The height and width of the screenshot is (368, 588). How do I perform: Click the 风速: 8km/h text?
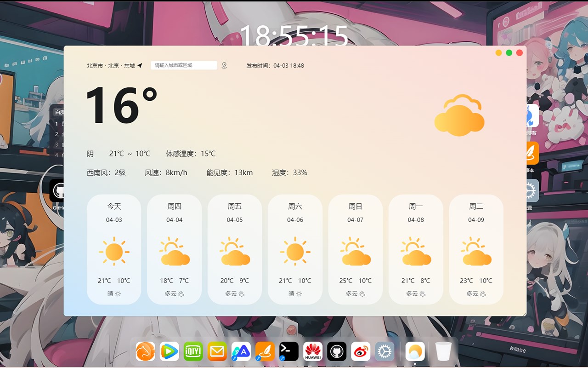tap(166, 173)
